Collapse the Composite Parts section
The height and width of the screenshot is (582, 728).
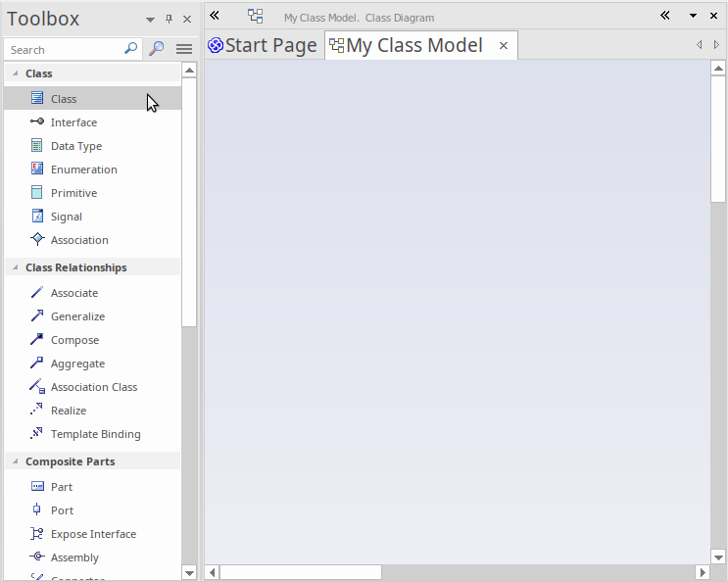15,461
